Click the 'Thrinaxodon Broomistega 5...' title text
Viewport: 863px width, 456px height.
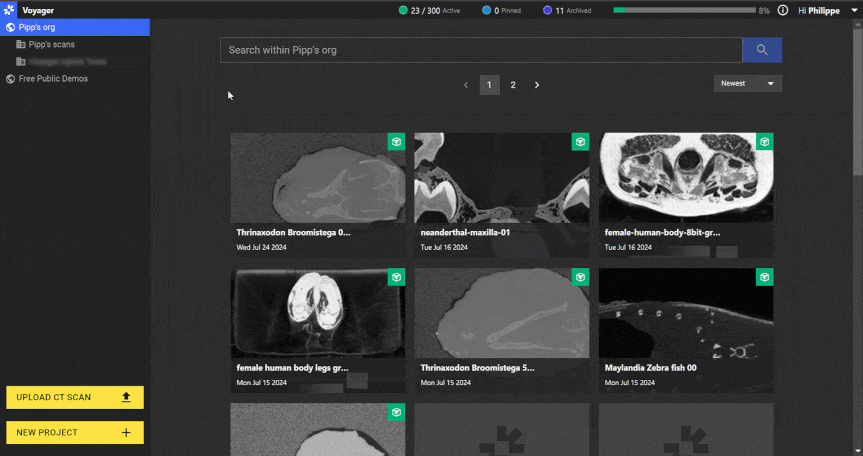(477, 368)
